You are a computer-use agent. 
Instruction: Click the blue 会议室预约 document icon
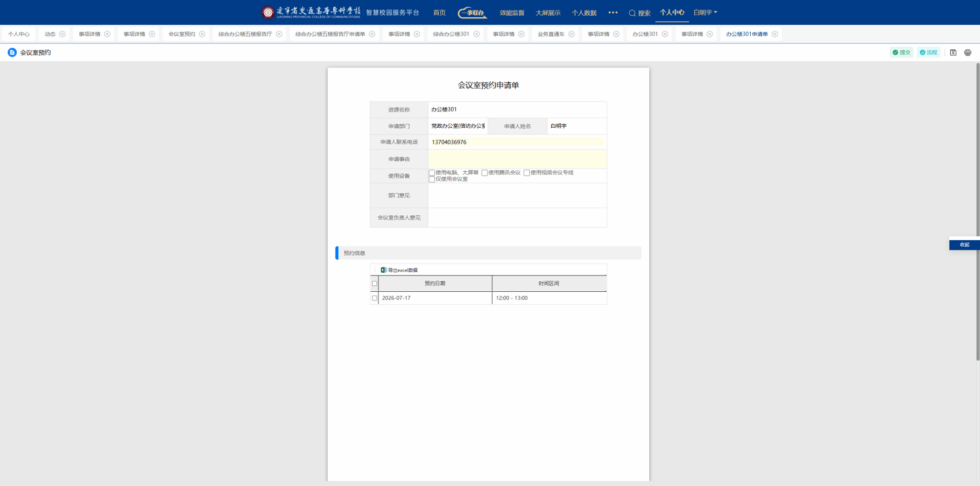click(12, 53)
